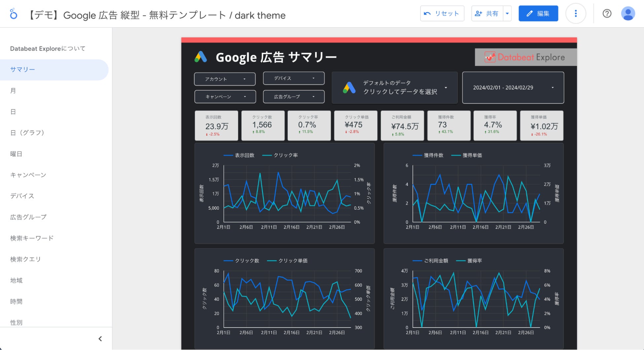
Task: Open the デフォルトのデータ data selector
Action: tap(395, 87)
